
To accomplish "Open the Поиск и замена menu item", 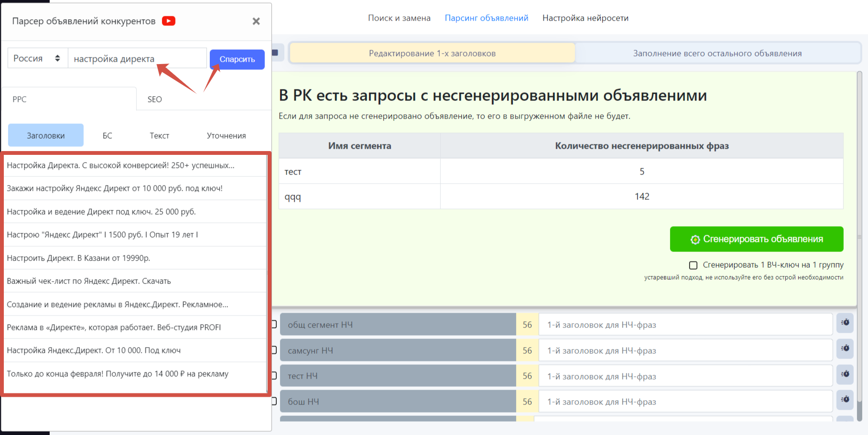I will click(399, 18).
